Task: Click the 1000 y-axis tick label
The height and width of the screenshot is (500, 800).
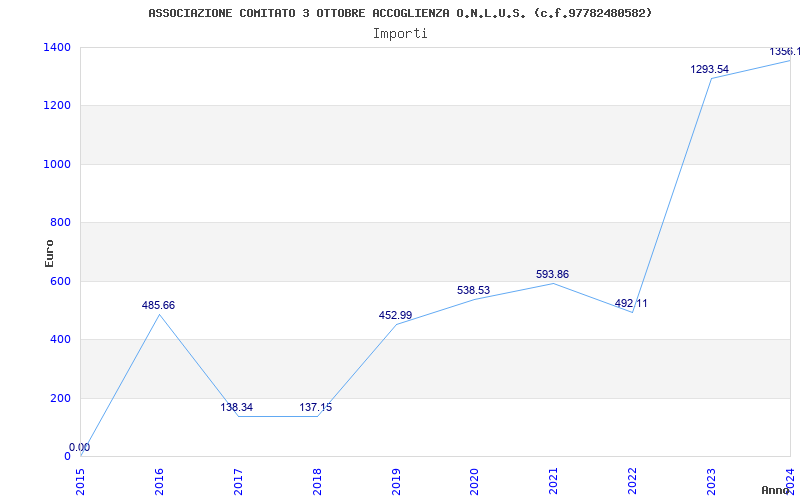Action: coord(57,164)
